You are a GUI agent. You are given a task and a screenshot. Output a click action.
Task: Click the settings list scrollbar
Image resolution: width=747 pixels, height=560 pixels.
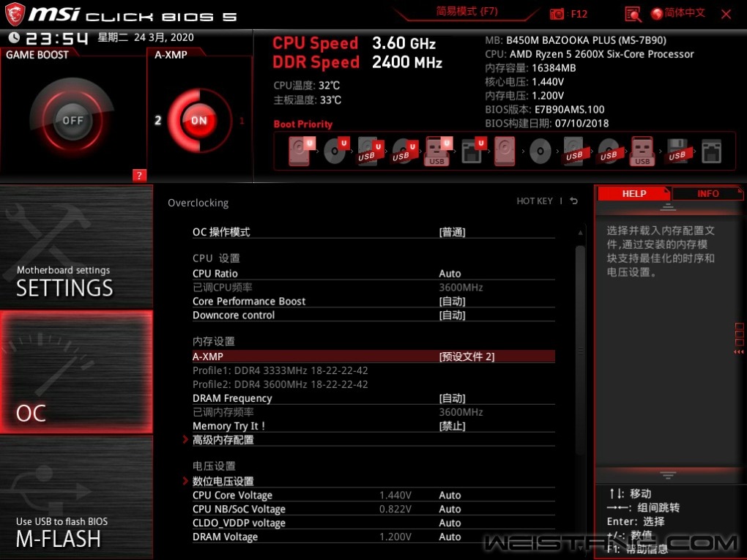tap(580, 349)
